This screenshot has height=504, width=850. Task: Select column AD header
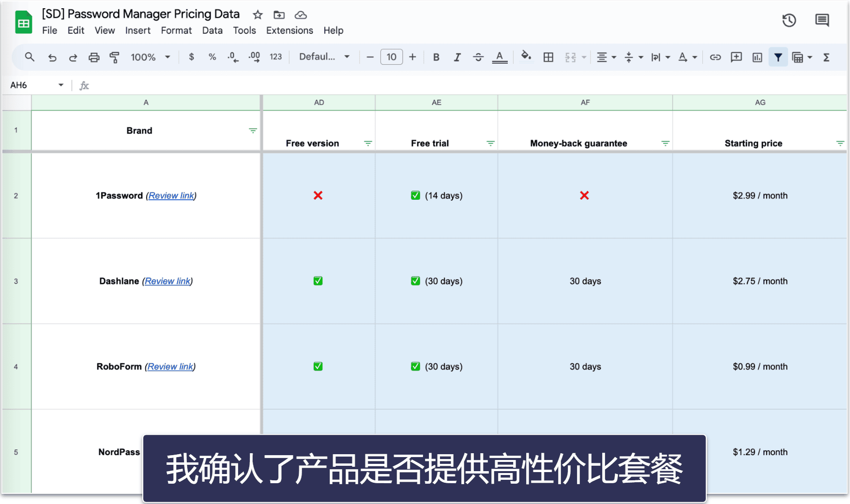coord(319,103)
